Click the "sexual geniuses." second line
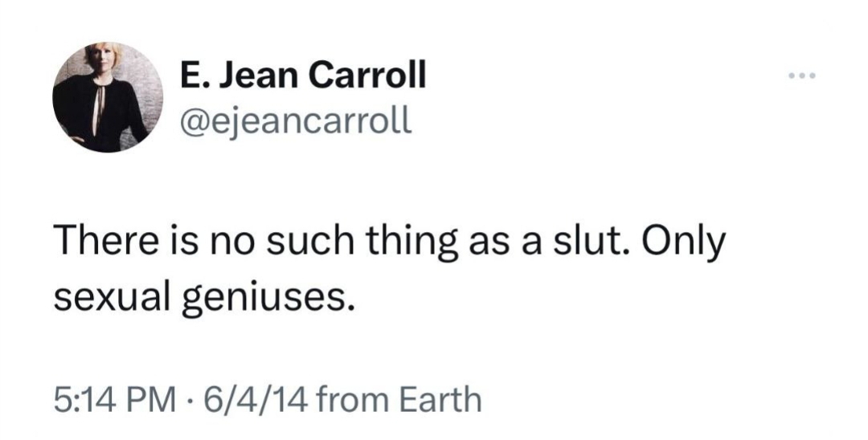The image size is (868, 440). 203,299
